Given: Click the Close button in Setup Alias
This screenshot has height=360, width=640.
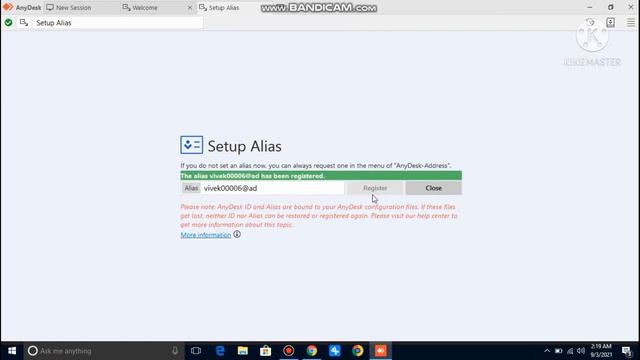Looking at the screenshot, I should click(x=433, y=188).
